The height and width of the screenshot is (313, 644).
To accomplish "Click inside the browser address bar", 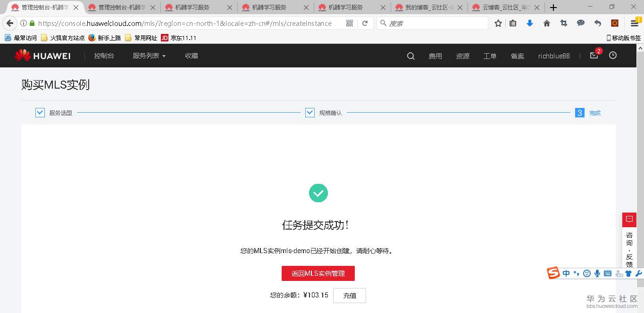I will pos(189,23).
